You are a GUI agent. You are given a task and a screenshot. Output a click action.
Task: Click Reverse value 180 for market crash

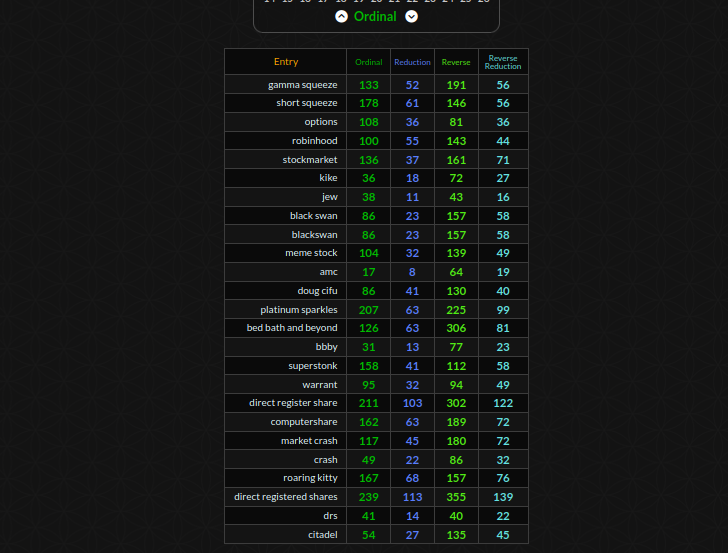click(456, 441)
